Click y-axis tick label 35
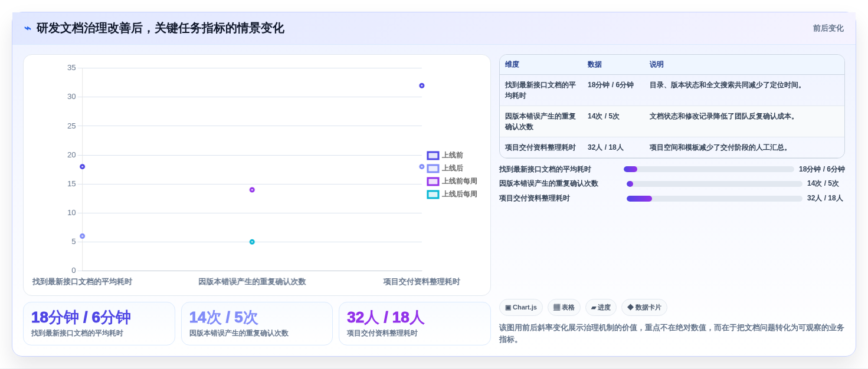 pos(71,68)
